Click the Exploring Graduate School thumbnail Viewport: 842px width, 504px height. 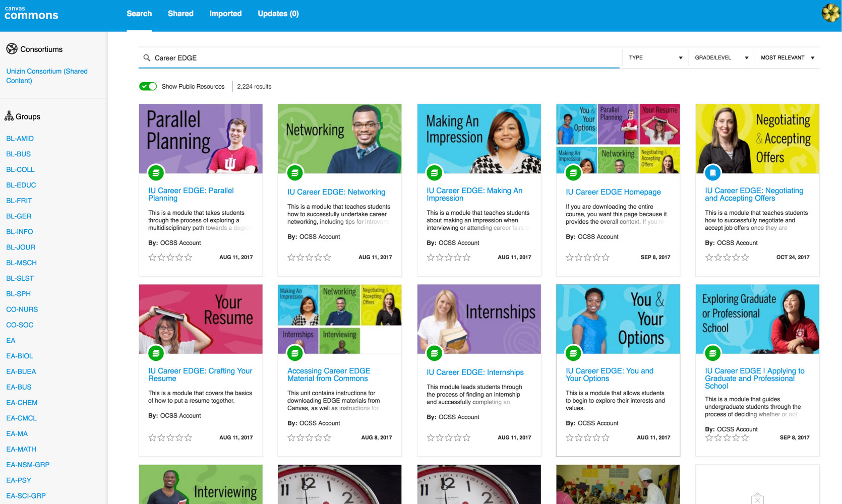[x=757, y=319]
